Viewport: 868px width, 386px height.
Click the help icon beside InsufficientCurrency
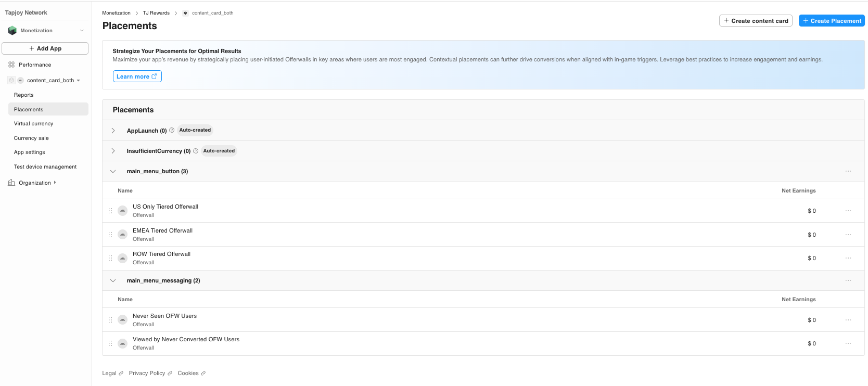click(x=196, y=151)
